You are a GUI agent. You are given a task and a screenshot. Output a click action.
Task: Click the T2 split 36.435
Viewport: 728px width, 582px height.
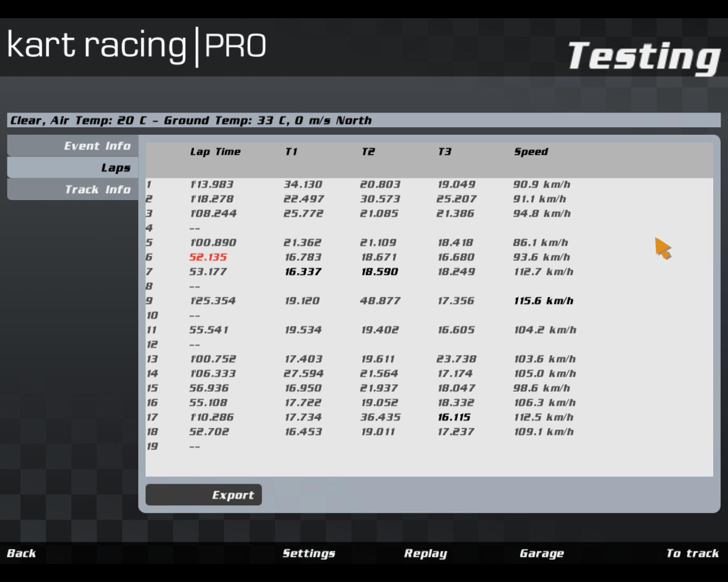click(x=380, y=417)
